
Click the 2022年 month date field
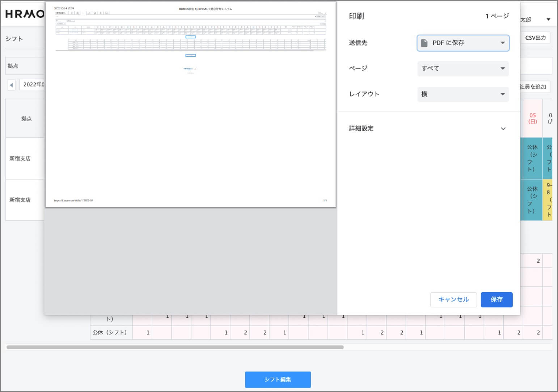(33, 85)
